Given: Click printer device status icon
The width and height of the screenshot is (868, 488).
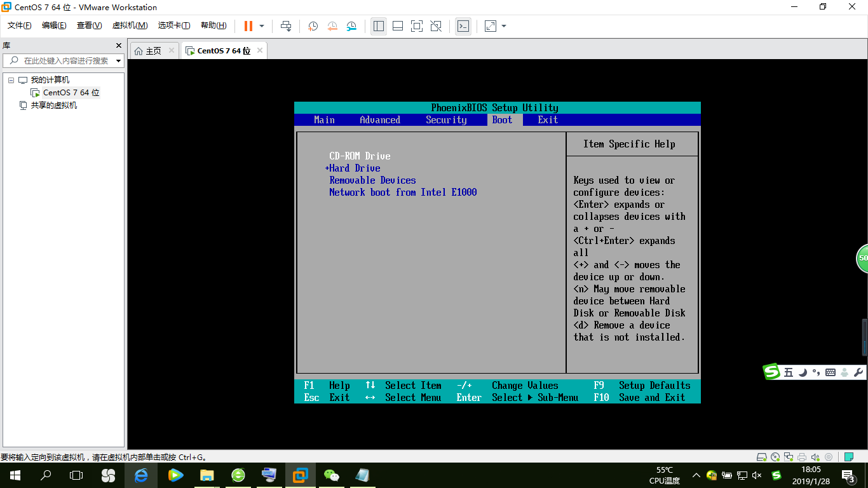Looking at the screenshot, I should [x=802, y=457].
